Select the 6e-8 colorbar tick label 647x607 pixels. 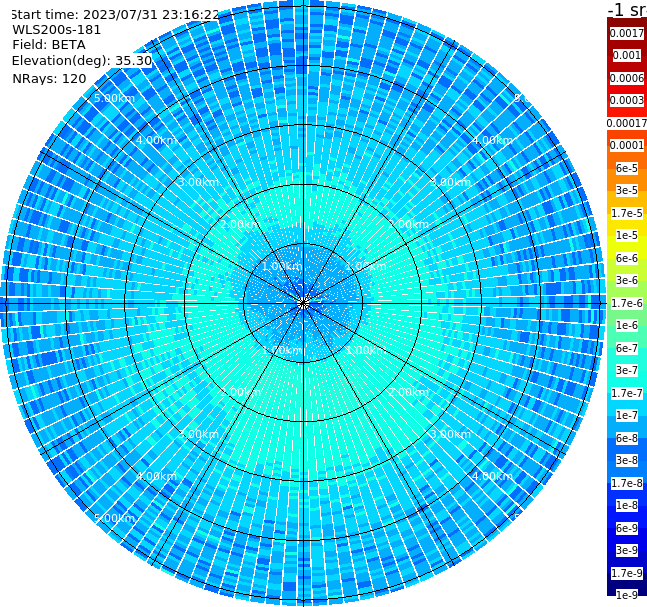click(627, 438)
